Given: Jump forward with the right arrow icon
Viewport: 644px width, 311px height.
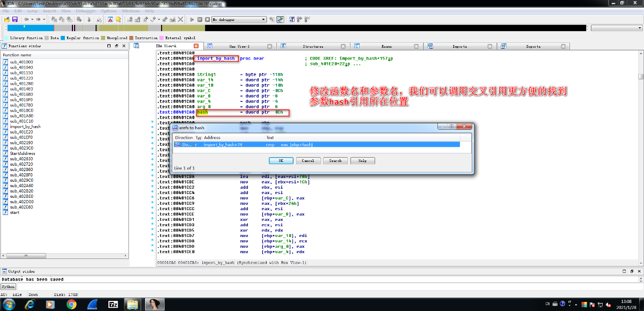Looking at the screenshot, I should [38, 19].
